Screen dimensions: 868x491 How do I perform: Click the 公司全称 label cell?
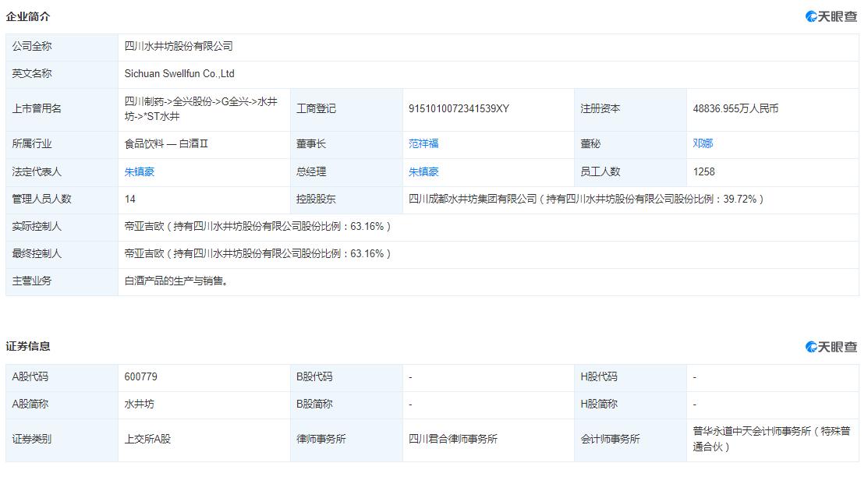pos(62,47)
